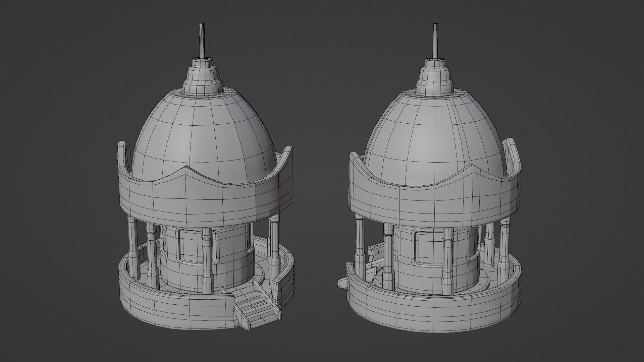Click the right model's antenna spire

[435, 40]
